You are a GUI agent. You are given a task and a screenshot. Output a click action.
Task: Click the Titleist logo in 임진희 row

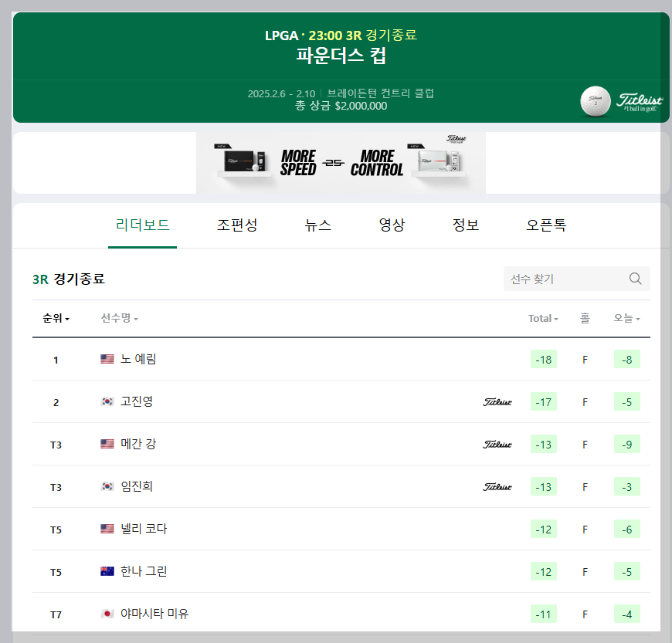(x=497, y=486)
